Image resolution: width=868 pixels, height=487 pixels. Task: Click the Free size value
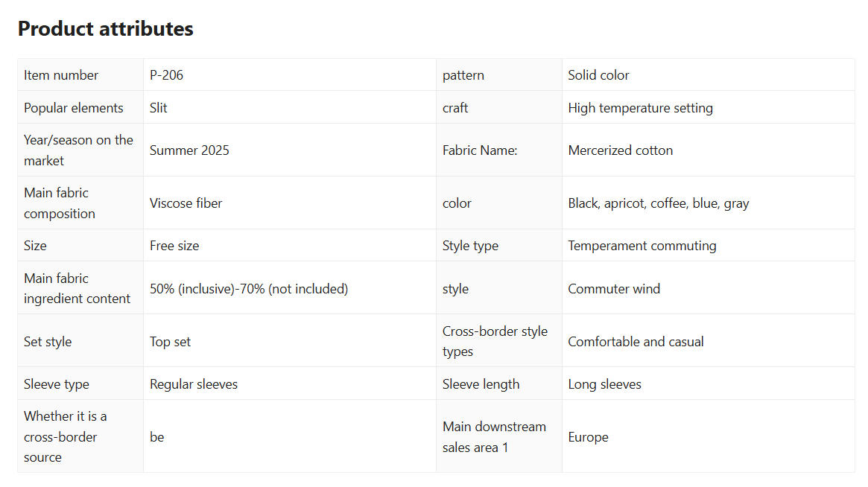(x=174, y=246)
